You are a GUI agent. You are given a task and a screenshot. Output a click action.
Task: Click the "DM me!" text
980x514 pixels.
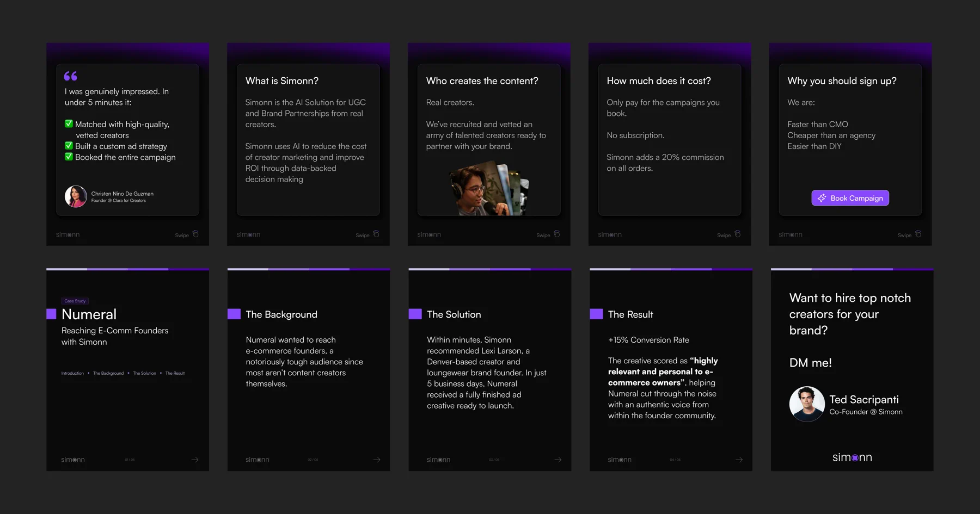pyautogui.click(x=811, y=363)
